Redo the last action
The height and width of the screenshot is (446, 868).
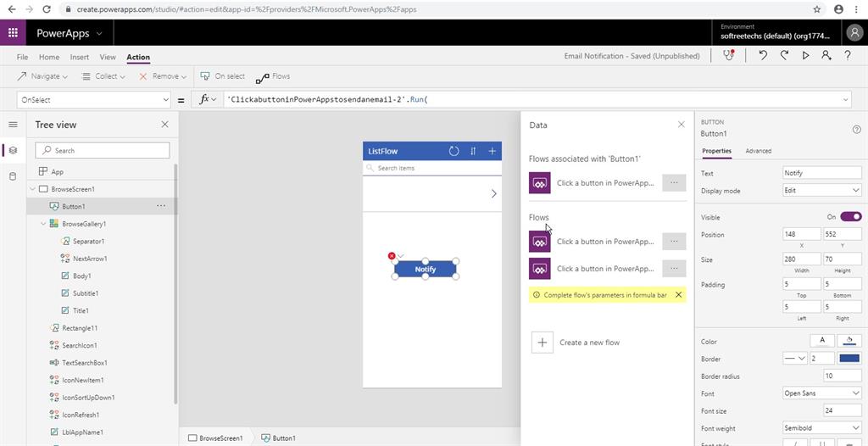click(784, 55)
